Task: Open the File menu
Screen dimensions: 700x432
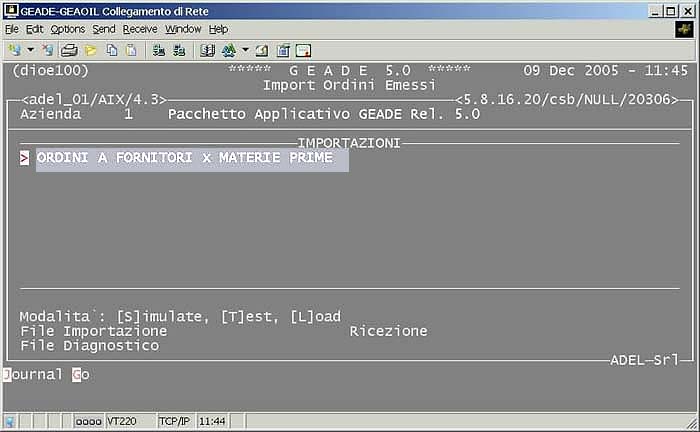Action: coord(12,29)
